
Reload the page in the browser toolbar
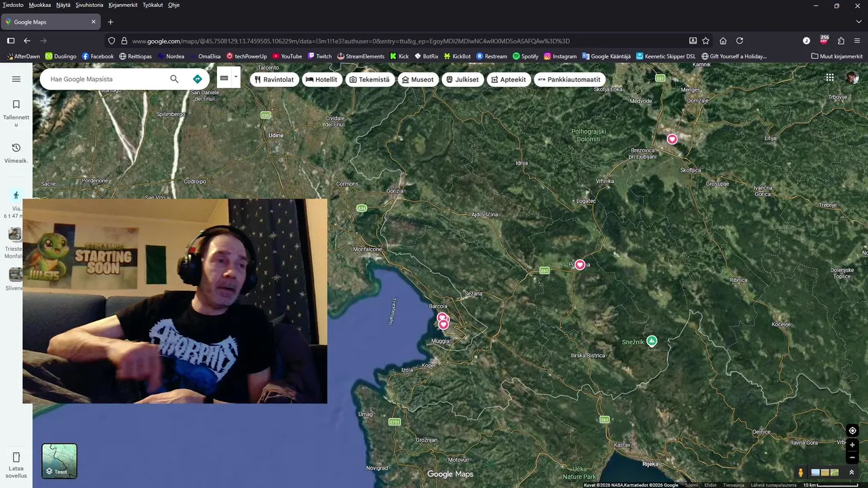tap(740, 41)
